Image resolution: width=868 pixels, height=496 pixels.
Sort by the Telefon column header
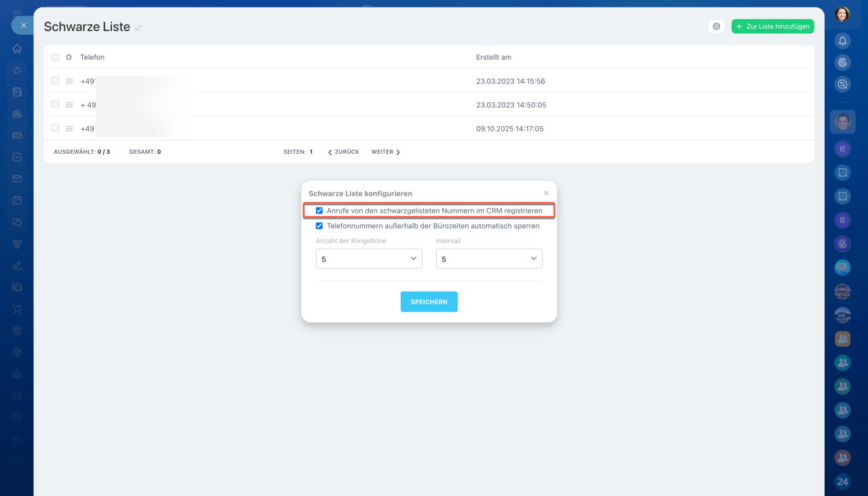(92, 58)
